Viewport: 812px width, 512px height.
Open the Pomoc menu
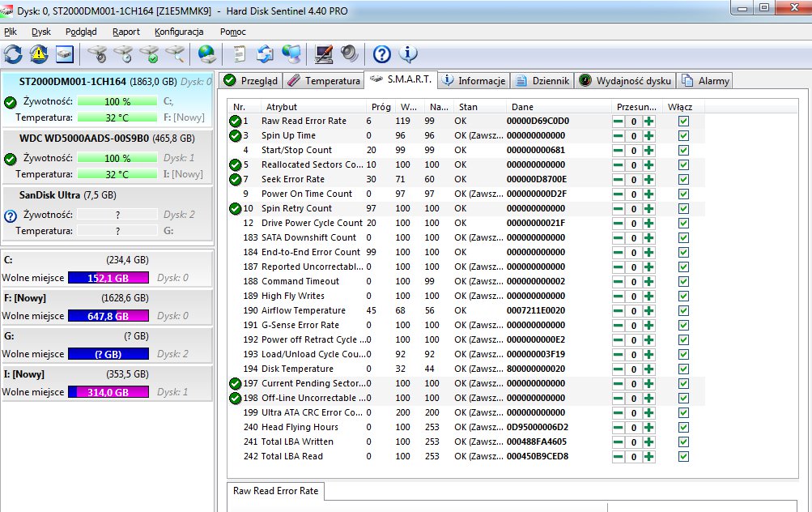(x=232, y=32)
